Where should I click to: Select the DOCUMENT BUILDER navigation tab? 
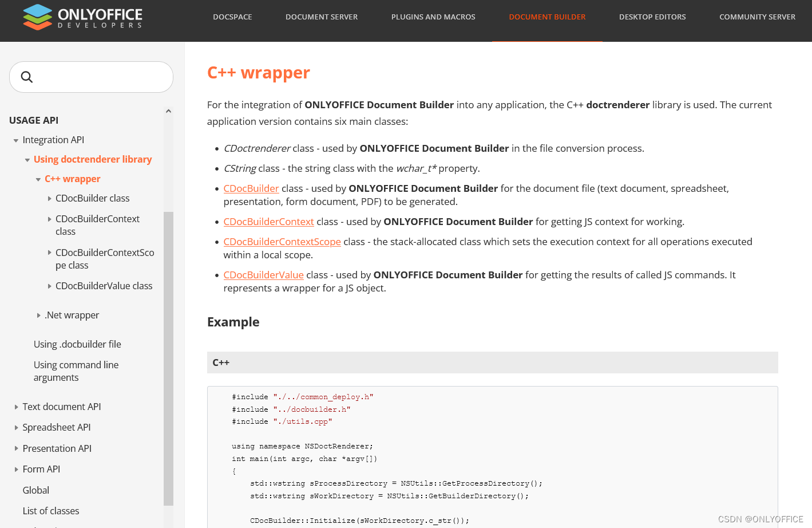click(x=547, y=17)
